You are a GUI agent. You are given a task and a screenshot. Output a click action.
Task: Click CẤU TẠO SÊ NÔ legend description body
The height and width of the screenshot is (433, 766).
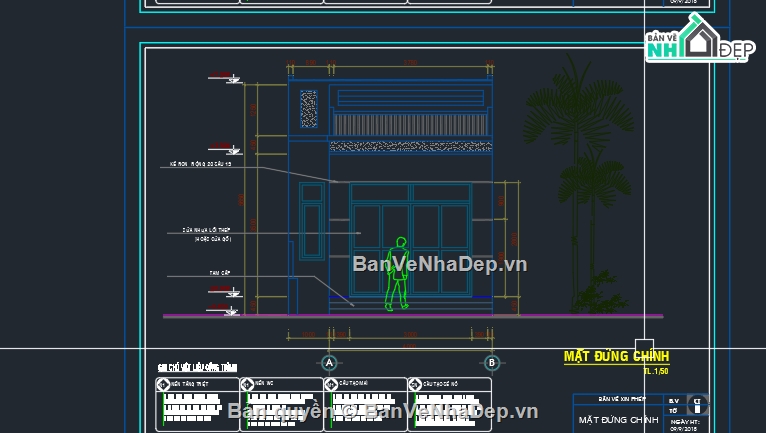(x=445, y=410)
